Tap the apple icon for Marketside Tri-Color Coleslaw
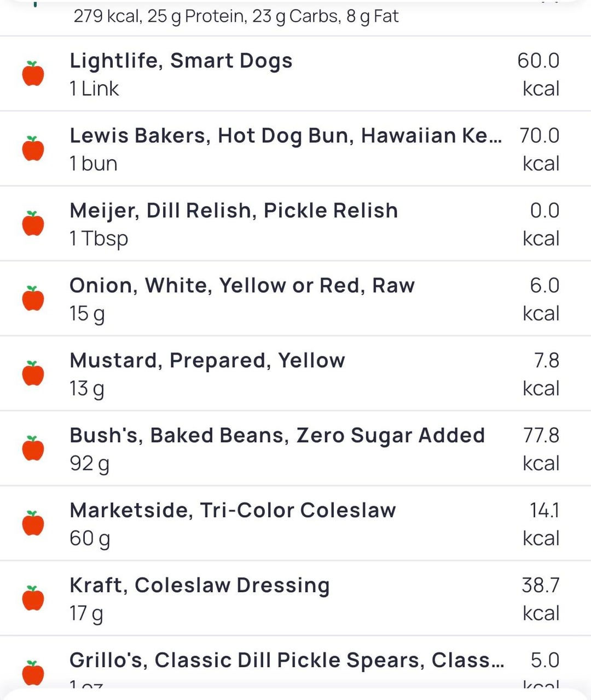Viewport: 591px width, 700px height. 33,524
